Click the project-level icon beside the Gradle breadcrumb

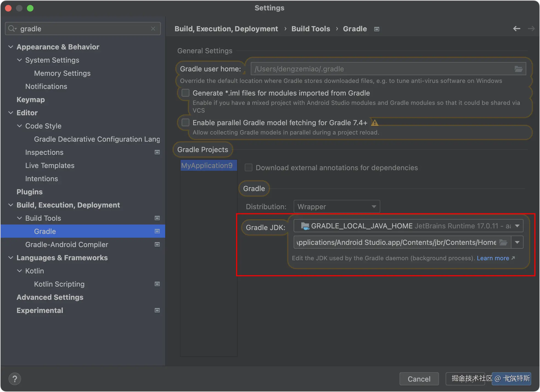point(377,29)
